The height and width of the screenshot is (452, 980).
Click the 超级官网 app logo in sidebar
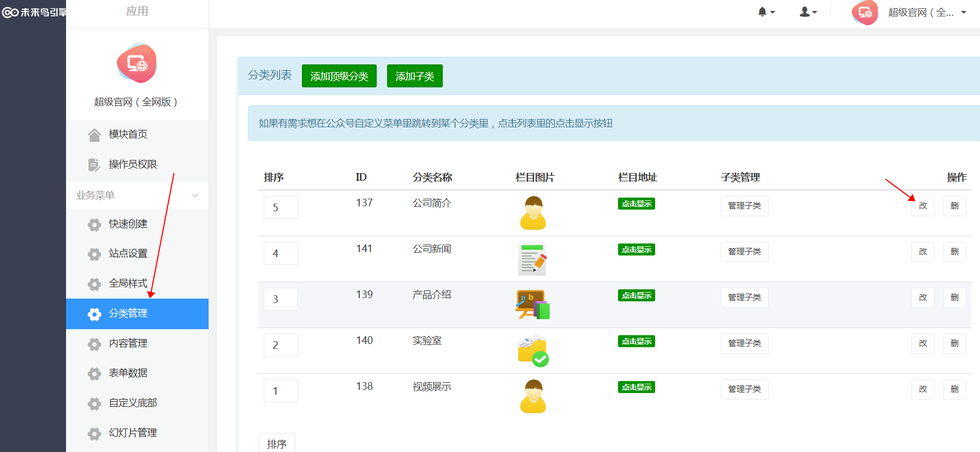(x=137, y=64)
